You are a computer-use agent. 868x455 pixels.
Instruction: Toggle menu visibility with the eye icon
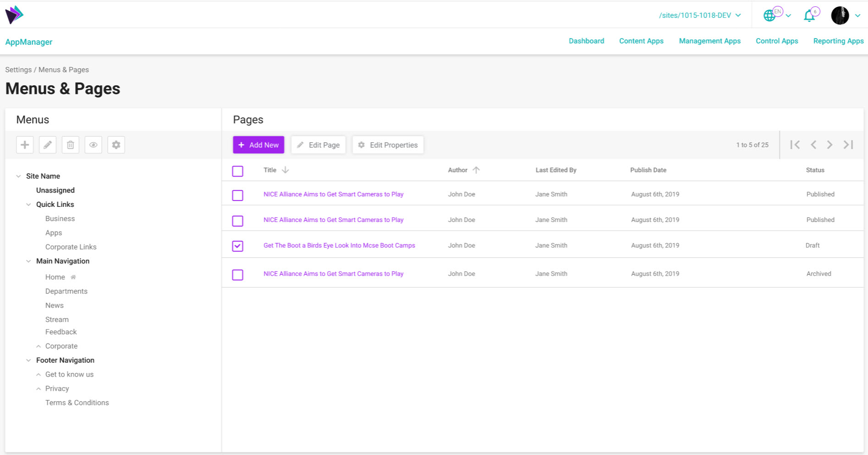point(93,145)
